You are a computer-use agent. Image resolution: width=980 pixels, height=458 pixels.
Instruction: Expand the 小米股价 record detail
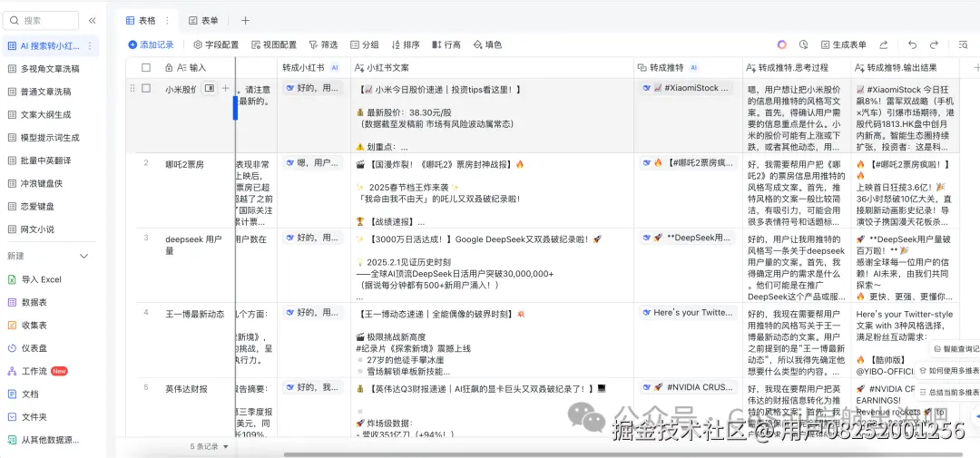(210, 89)
